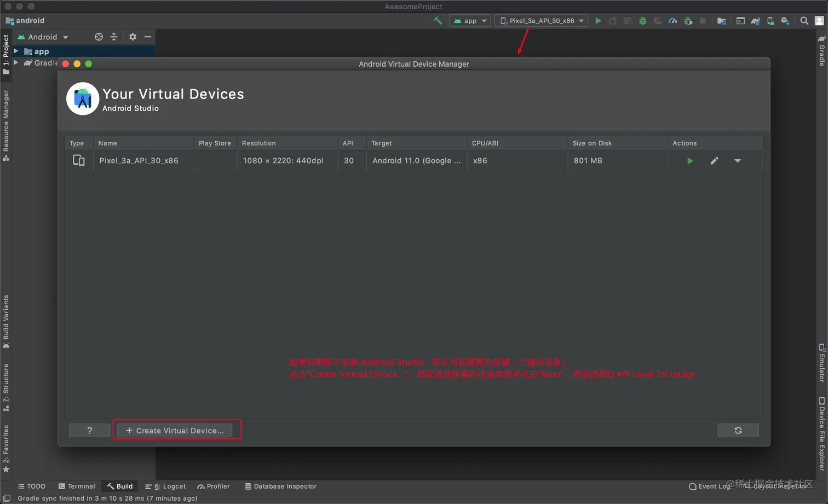Open the Build tool window tab
The height and width of the screenshot is (504, 828).
click(x=120, y=486)
